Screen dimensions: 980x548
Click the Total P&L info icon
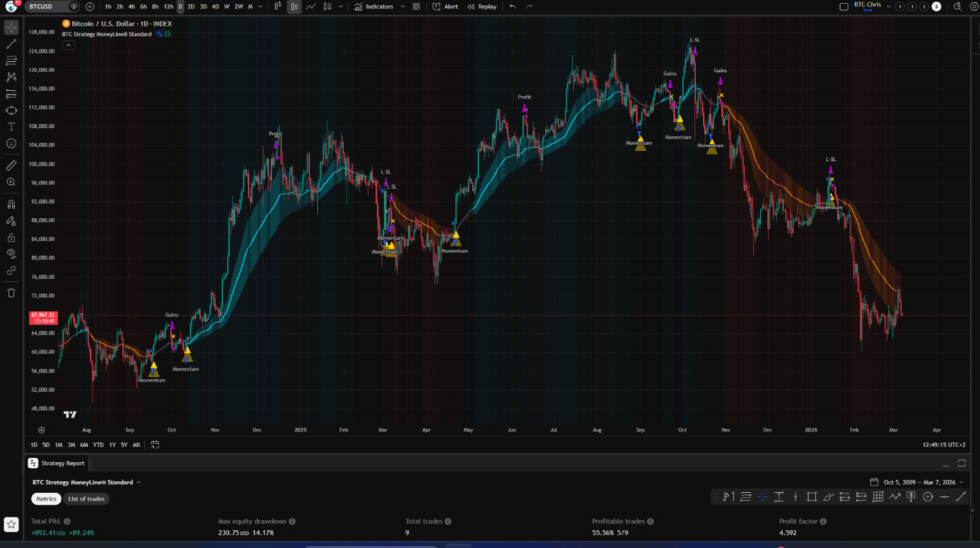pyautogui.click(x=67, y=522)
